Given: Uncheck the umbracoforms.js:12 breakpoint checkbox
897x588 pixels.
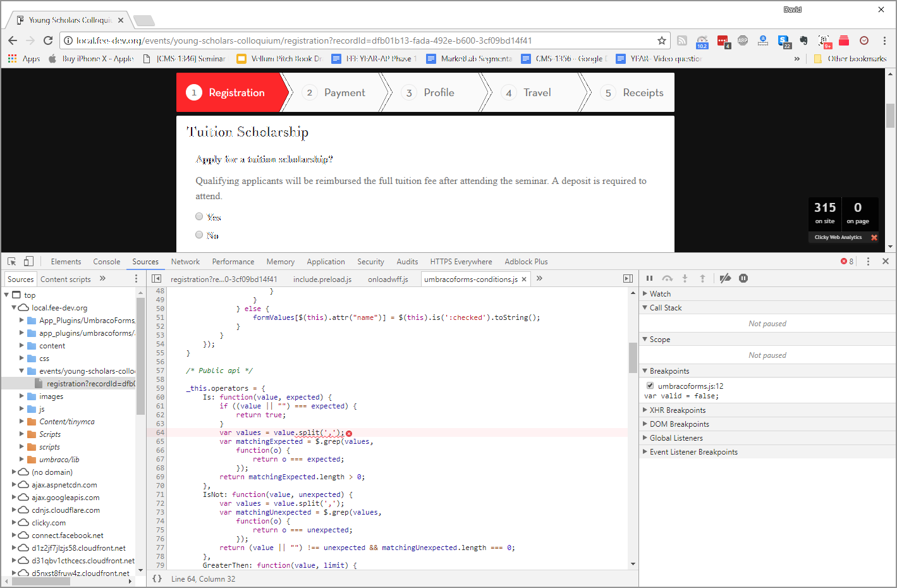Looking at the screenshot, I should (650, 386).
